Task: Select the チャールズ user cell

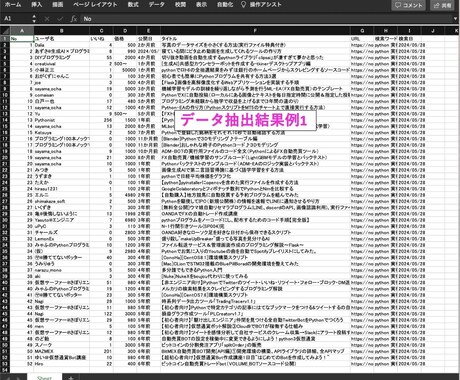Action: [62, 232]
